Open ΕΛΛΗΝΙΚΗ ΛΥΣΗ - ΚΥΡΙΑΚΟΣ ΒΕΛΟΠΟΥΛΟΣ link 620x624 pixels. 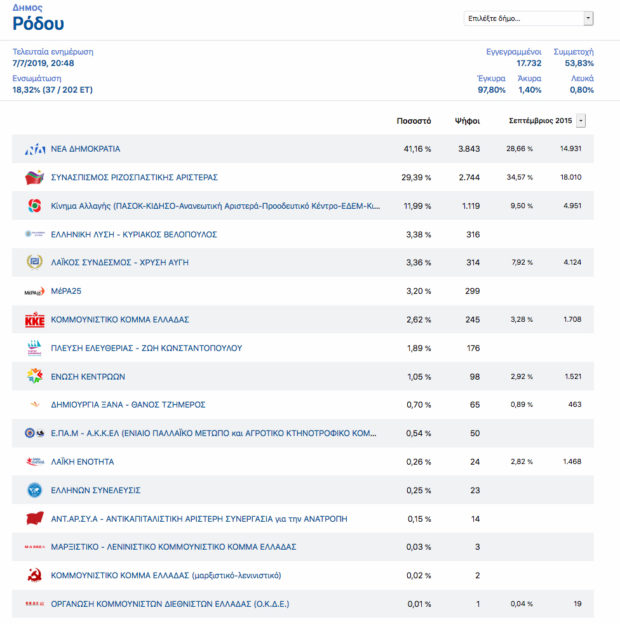134,234
